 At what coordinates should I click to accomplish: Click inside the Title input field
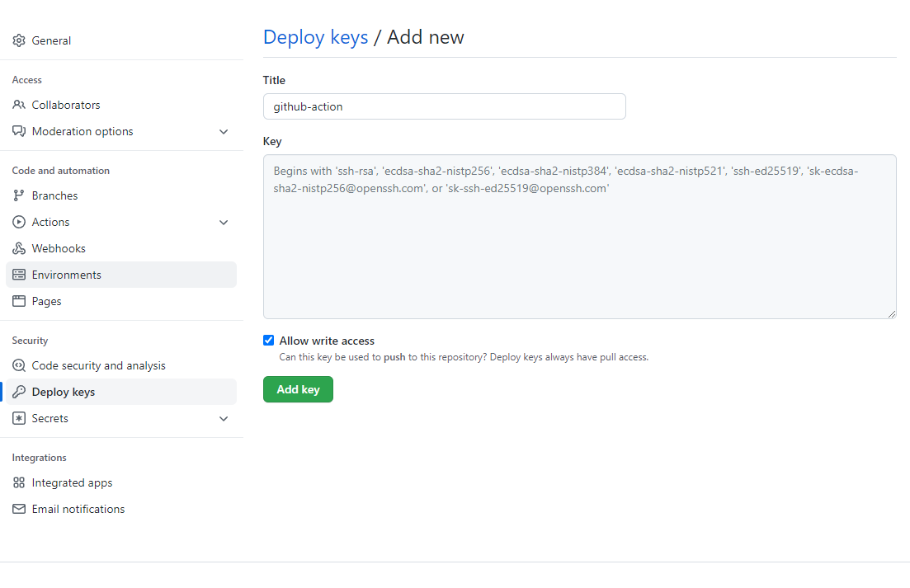coord(444,106)
